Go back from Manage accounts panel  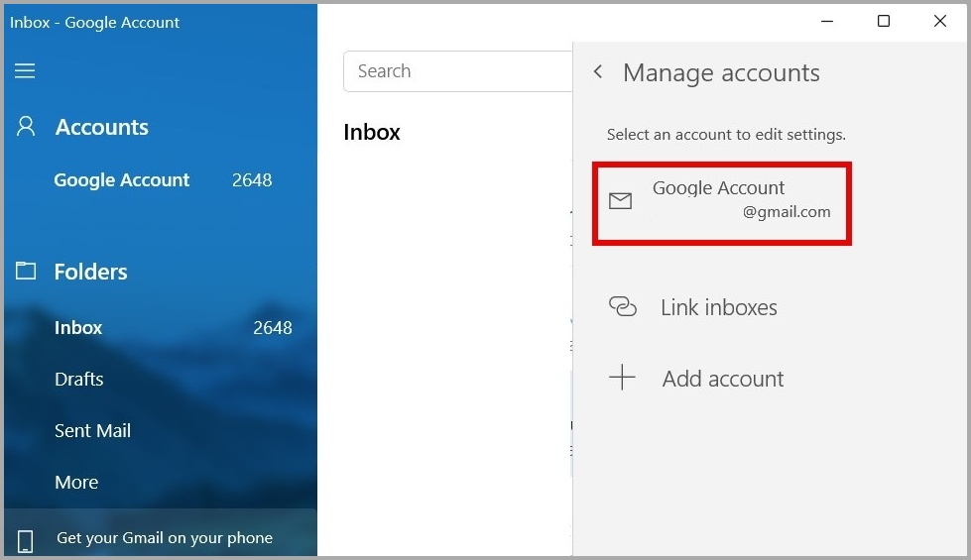(x=598, y=71)
